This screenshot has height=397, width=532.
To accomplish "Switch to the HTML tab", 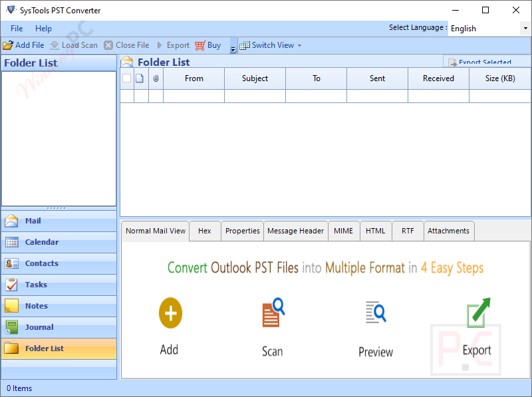I will pyautogui.click(x=375, y=231).
